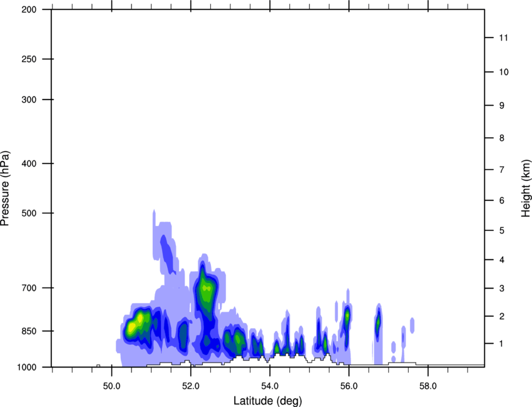
Task: Click the 'Latitude (deg)' axis title
Action: point(267,401)
